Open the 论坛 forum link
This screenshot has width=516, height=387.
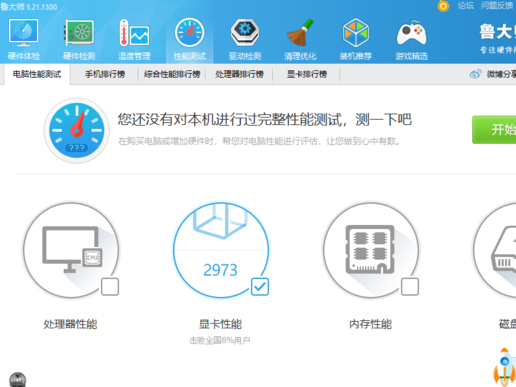coord(466,5)
